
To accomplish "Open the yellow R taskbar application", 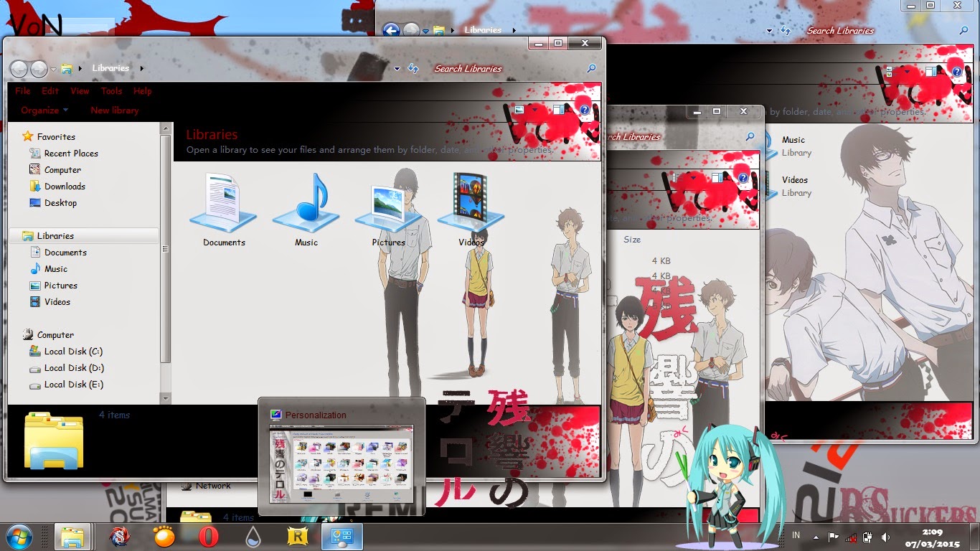I will point(296,537).
